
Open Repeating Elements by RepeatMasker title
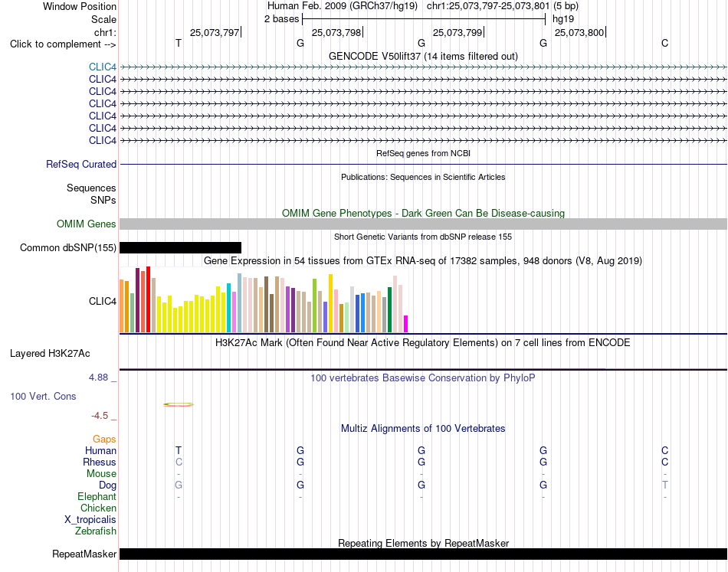[x=423, y=543]
